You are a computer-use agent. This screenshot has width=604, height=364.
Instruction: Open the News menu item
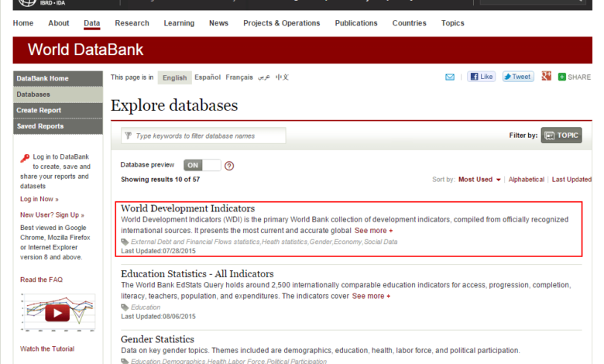click(x=218, y=23)
